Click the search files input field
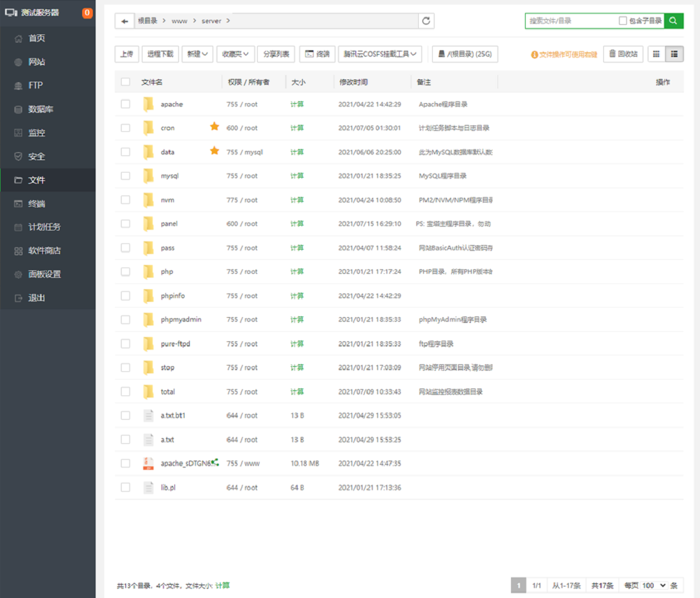Screen dimensions: 700x598 pyautogui.click(x=571, y=21)
